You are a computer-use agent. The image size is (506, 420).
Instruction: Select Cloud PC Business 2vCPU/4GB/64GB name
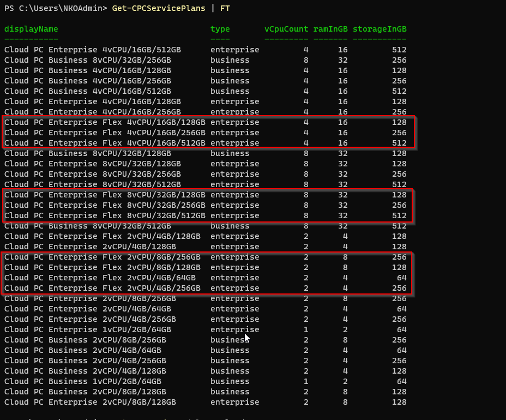[83, 350]
